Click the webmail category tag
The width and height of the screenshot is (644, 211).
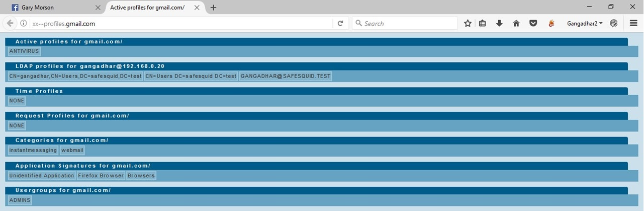pyautogui.click(x=72, y=150)
